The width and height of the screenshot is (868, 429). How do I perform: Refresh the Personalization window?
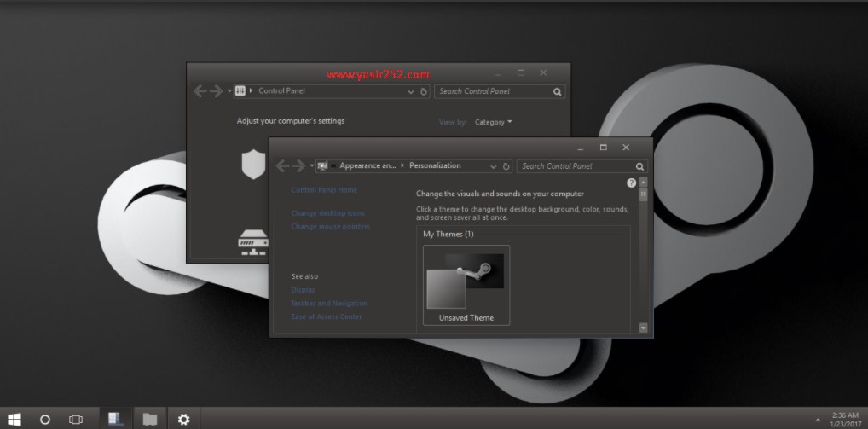506,166
